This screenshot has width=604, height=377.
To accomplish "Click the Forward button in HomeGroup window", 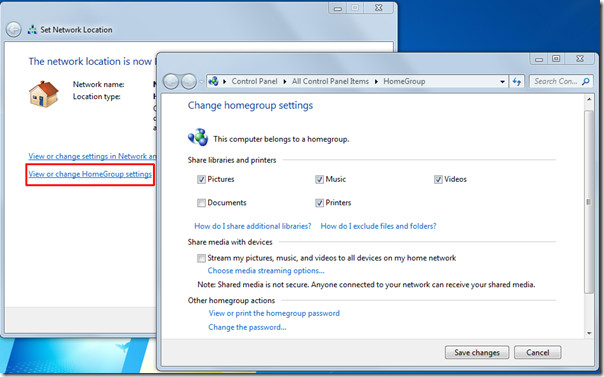I will 188,81.
